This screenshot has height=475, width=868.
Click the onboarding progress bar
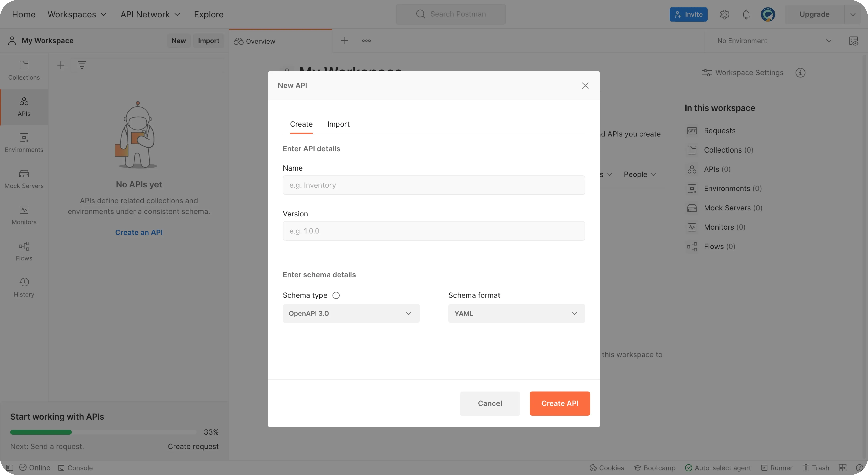click(103, 432)
